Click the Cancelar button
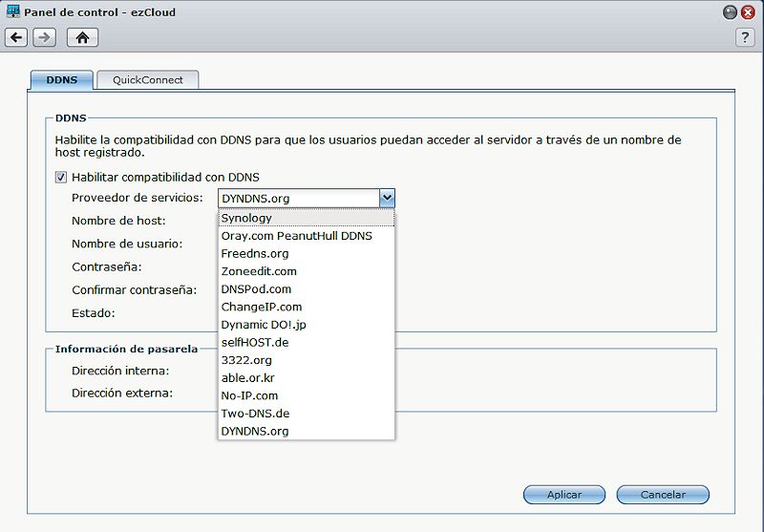The width and height of the screenshot is (764, 532). [663, 495]
